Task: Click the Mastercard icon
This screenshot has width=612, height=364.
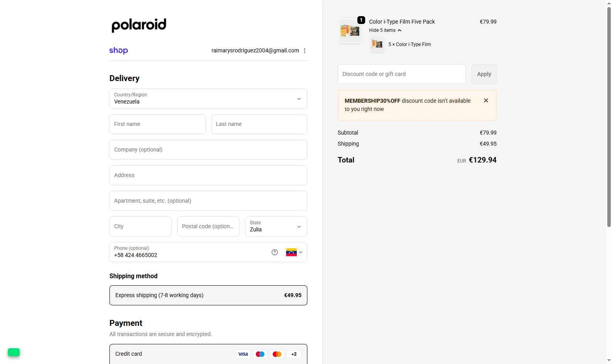Action: click(x=277, y=354)
